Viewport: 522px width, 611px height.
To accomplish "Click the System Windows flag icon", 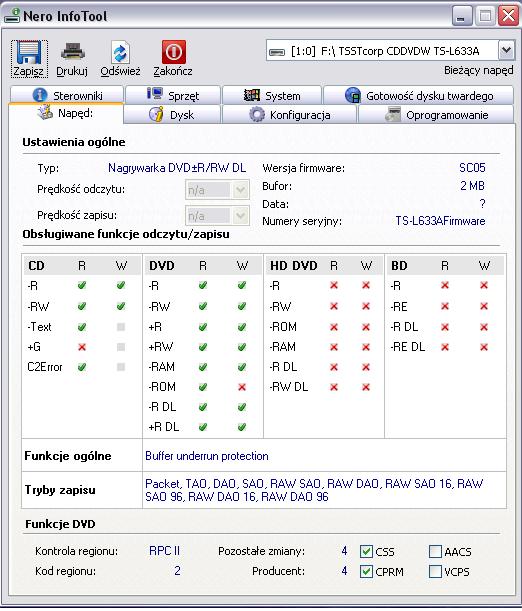I will tap(251, 95).
